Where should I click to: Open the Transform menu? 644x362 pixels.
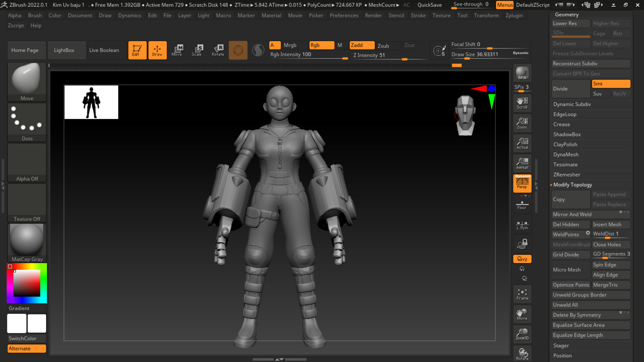486,15
